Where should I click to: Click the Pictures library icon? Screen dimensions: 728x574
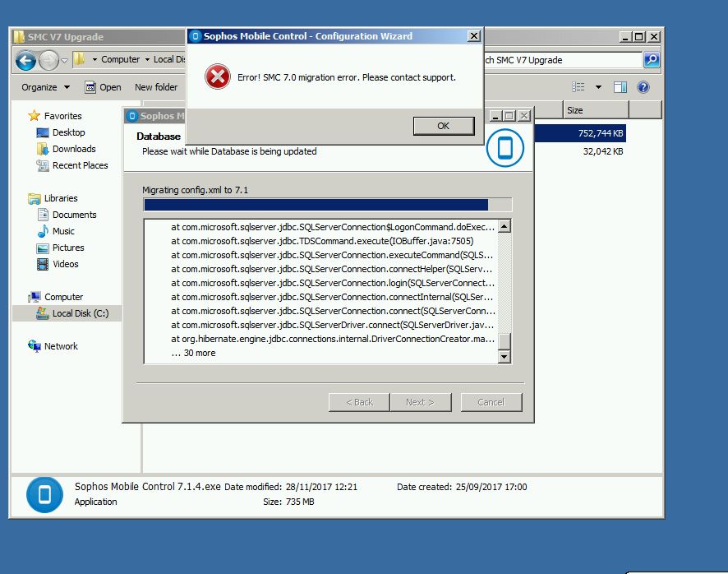click(43, 248)
